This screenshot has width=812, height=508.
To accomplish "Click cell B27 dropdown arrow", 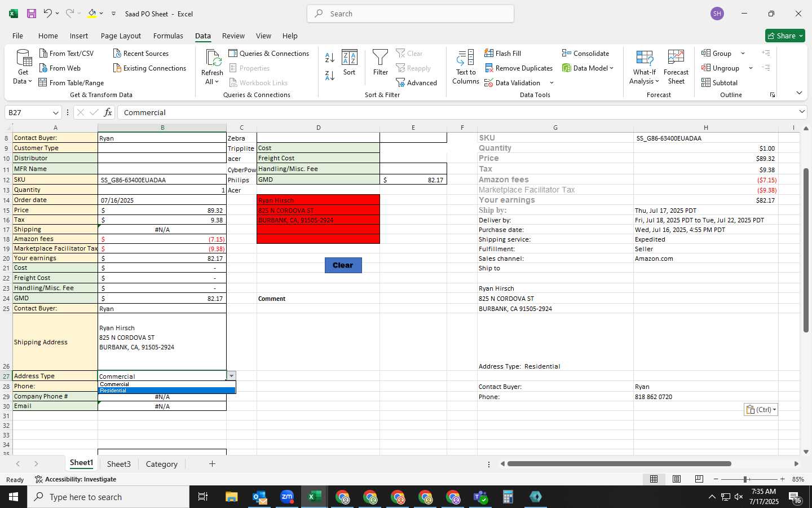I will (x=231, y=376).
